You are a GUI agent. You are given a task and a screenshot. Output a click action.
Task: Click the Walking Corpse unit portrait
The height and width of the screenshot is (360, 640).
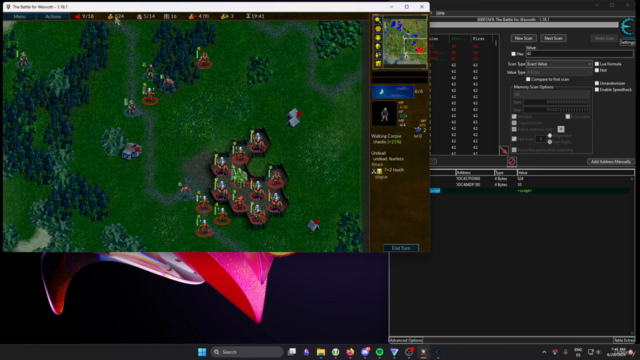click(x=384, y=113)
